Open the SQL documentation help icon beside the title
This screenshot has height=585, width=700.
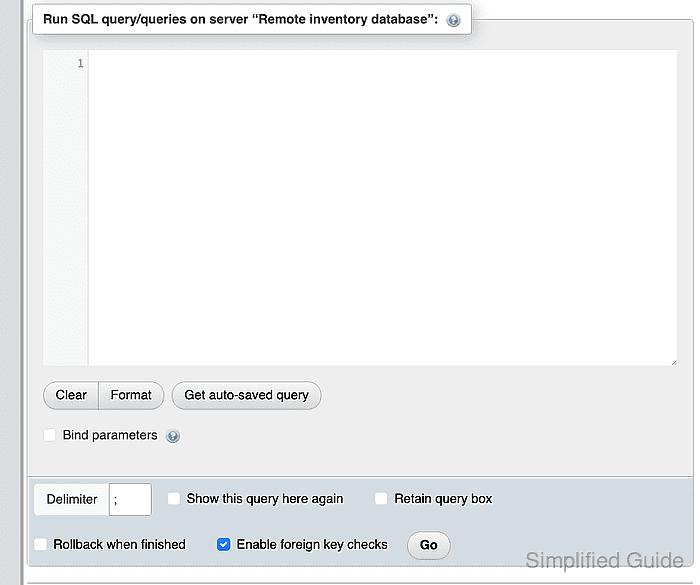coord(453,20)
